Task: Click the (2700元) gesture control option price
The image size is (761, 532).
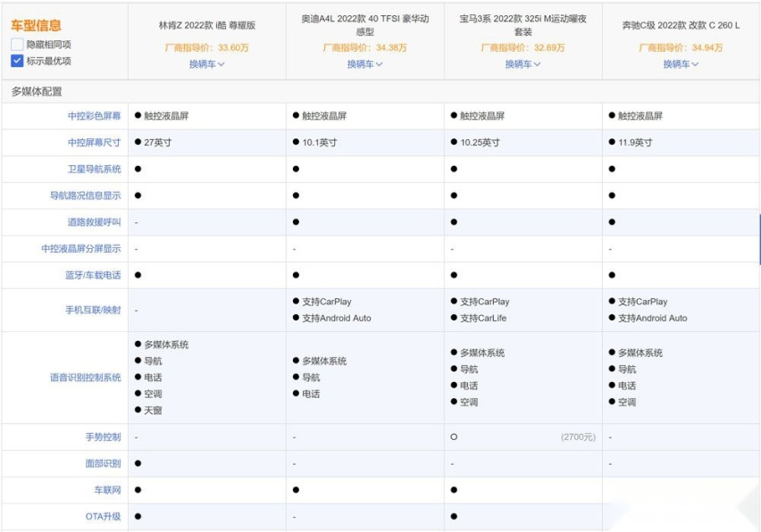Action: (x=578, y=437)
